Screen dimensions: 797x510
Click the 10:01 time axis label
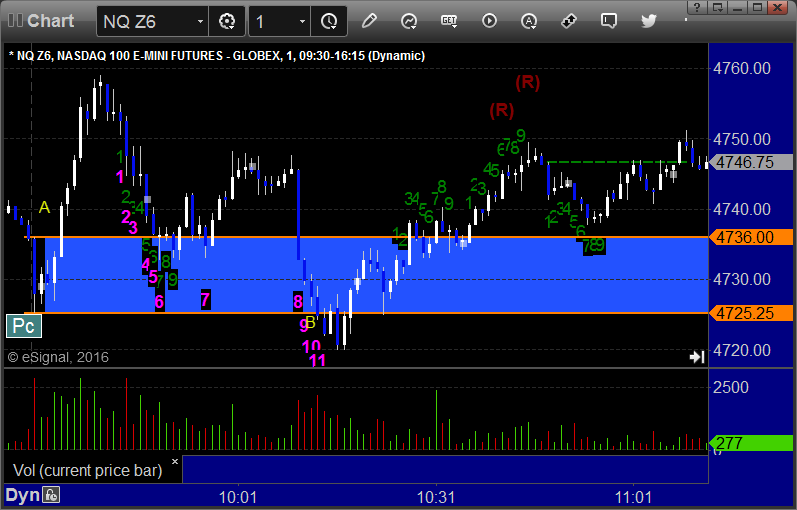click(238, 497)
